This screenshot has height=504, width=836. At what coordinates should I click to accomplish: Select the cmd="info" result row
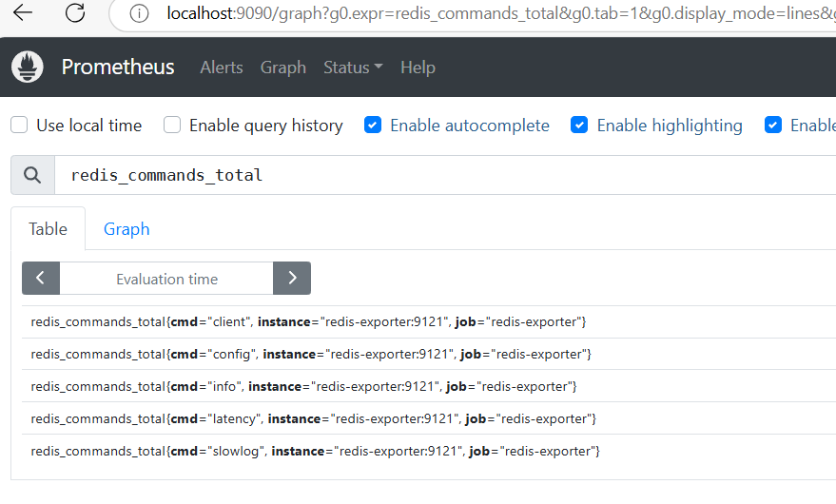pos(429,386)
